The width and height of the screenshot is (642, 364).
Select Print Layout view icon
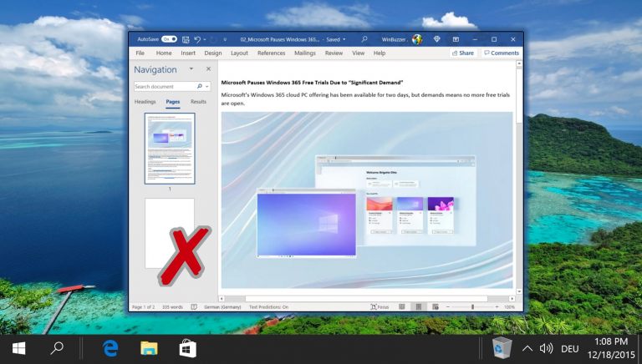[x=419, y=307]
